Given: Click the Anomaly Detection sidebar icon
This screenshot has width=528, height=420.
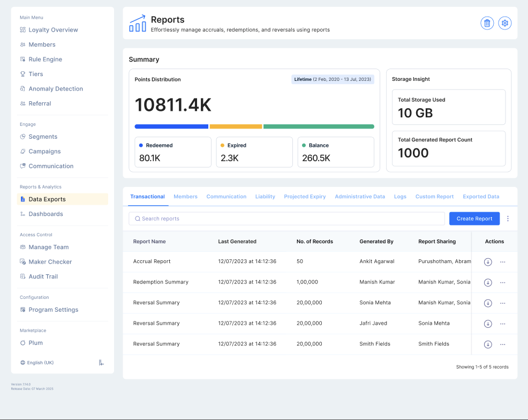Looking at the screenshot, I should tap(23, 89).
